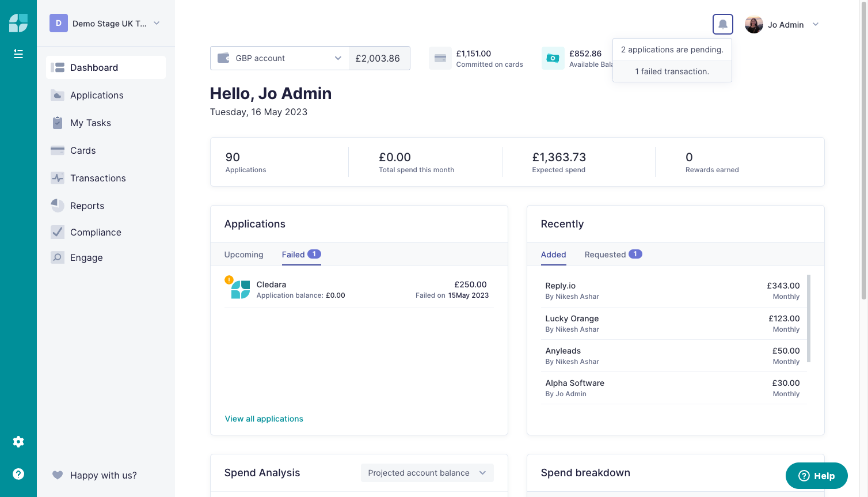
Task: Select the Anyleads recently added entry
Action: (x=672, y=356)
